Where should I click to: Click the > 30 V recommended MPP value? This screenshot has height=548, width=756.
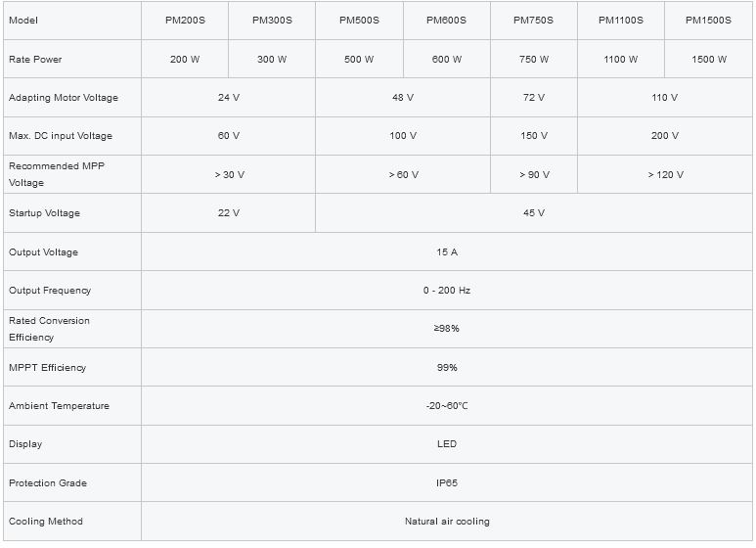tap(229, 174)
